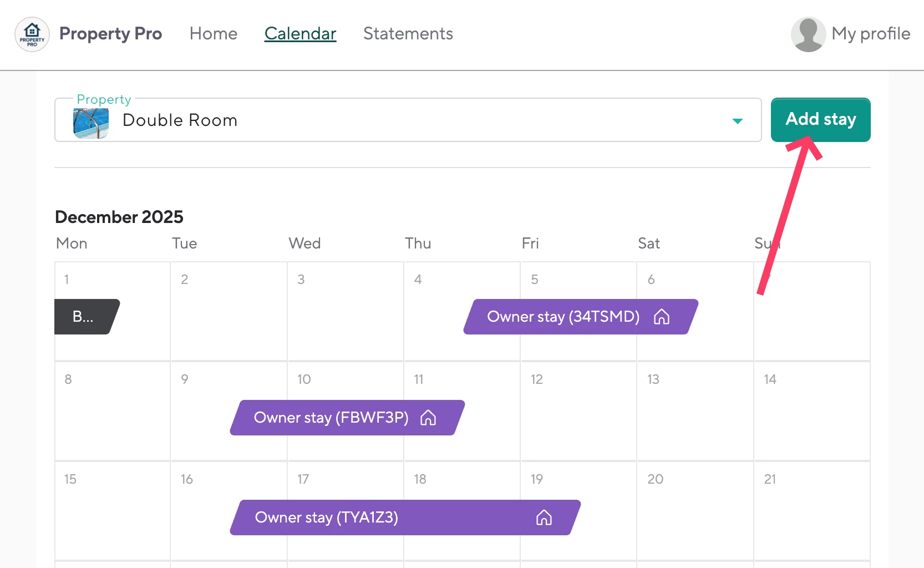Open the Owner stay (TYA1Z3) booking
Image resolution: width=924 pixels, height=568 pixels.
(x=405, y=518)
